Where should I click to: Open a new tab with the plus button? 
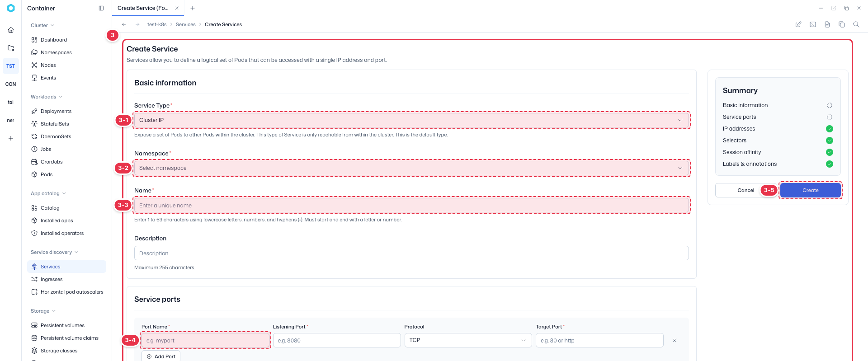[193, 8]
